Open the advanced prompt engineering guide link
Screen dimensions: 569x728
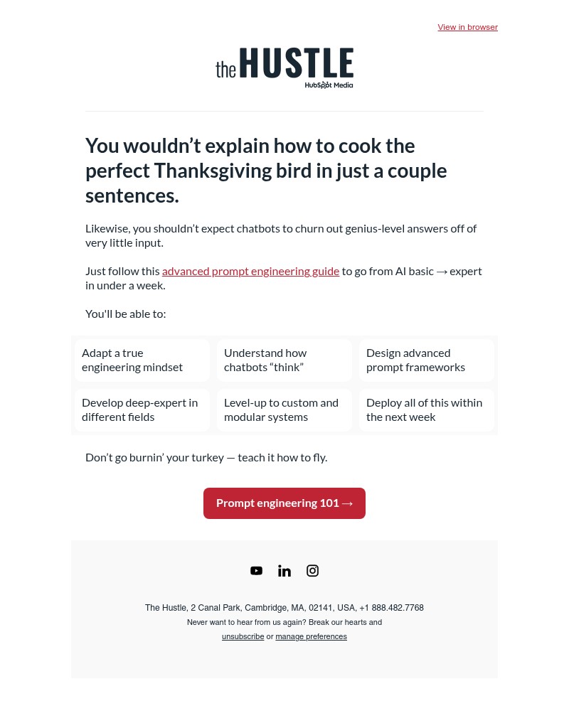pos(250,271)
